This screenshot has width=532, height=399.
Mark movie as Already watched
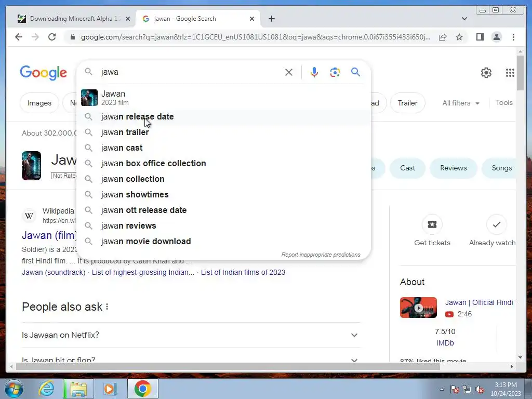click(x=496, y=224)
